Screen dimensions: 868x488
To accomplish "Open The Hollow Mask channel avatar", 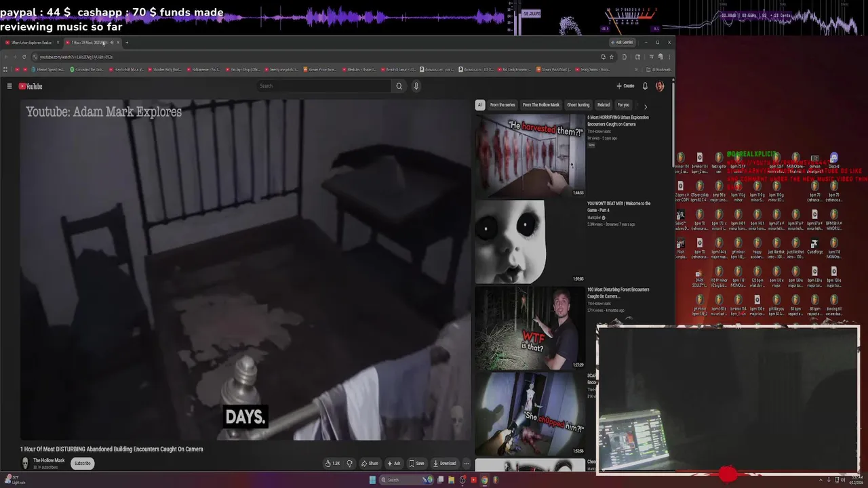I will (x=25, y=463).
